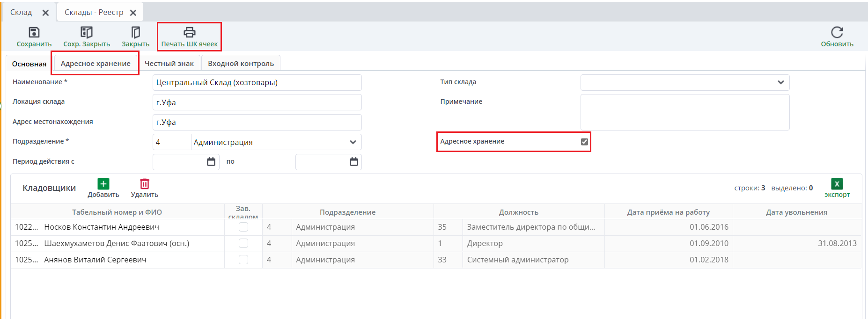Export the table with the Excel экспорт icon
The height and width of the screenshot is (319, 868).
click(x=837, y=184)
